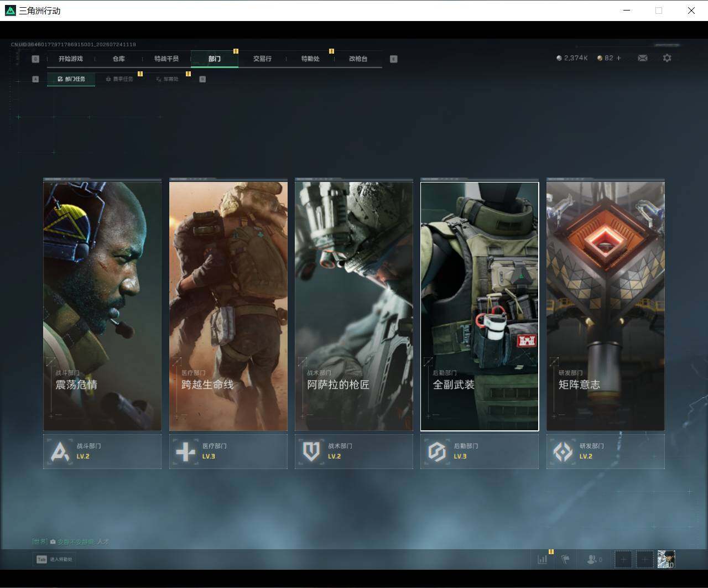Open the mail inbox envelope icon
The width and height of the screenshot is (708, 588).
(x=643, y=58)
